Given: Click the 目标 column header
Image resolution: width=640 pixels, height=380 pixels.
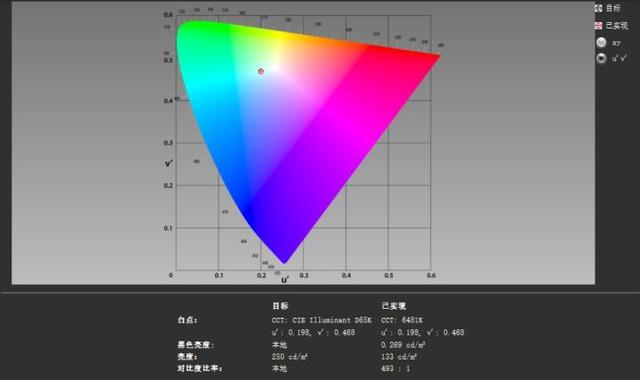Looking at the screenshot, I should [280, 306].
